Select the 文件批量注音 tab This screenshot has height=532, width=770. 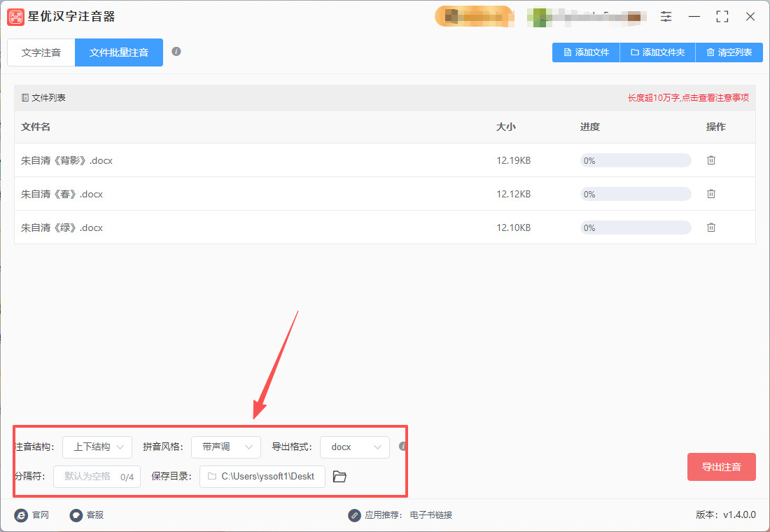pos(118,52)
